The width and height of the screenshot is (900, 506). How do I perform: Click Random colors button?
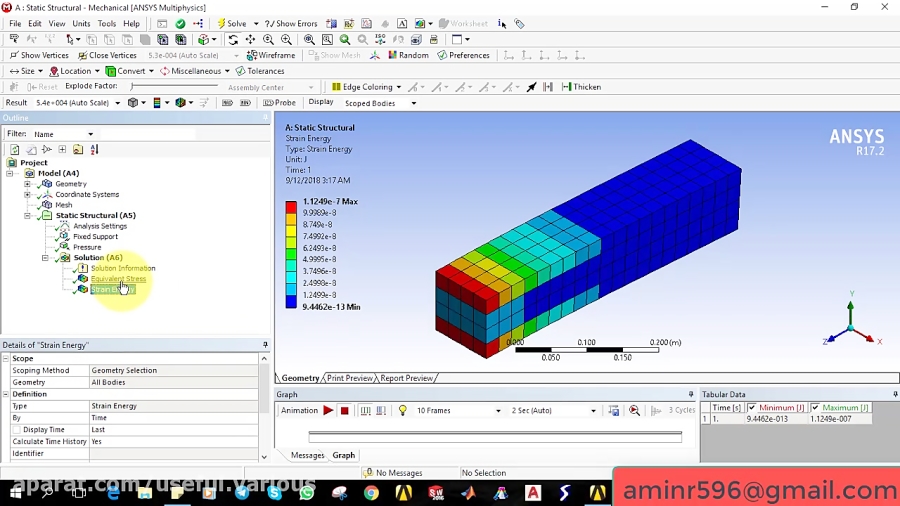coord(408,56)
